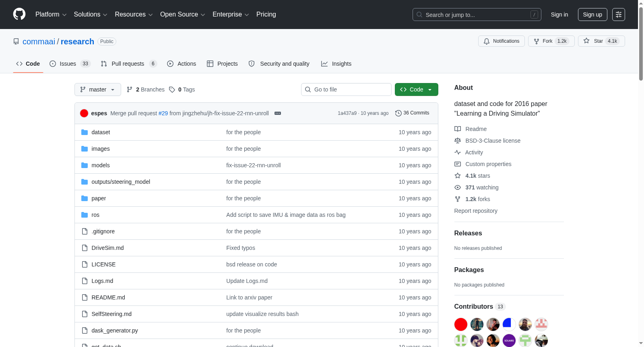
Task: Click the esps author avatar
Action: (x=84, y=113)
